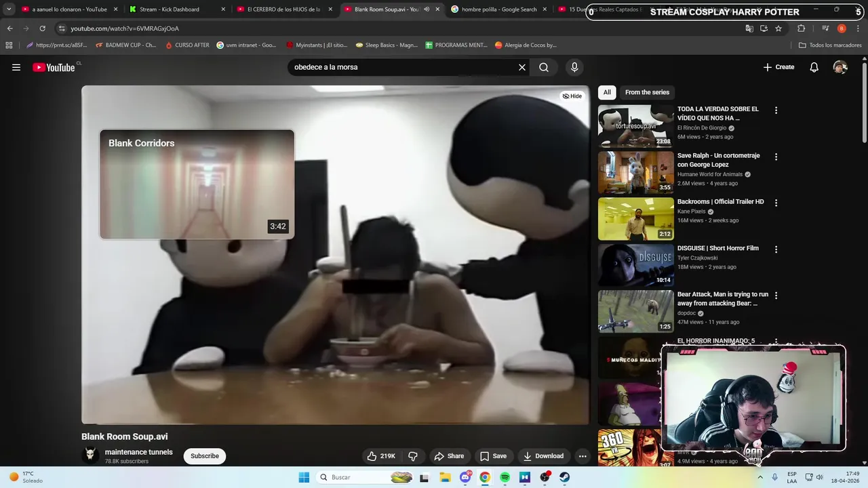The height and width of the screenshot is (488, 868).
Task: Open the CURSO AFTER bookmark
Action: 187,45
